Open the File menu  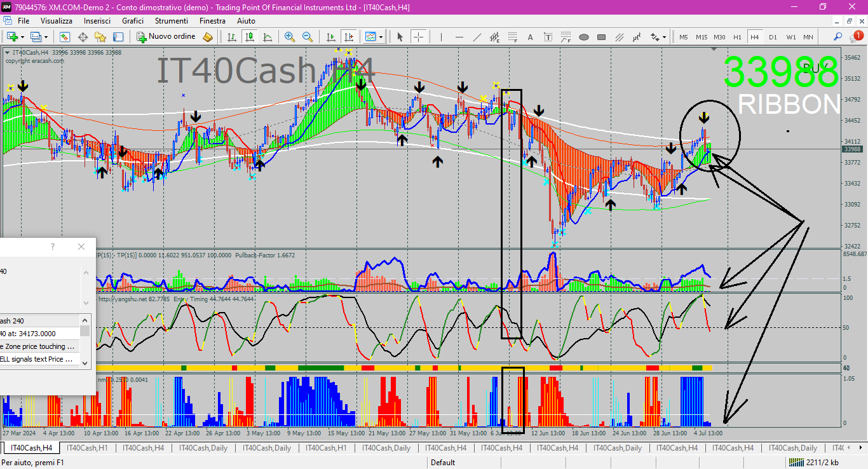tap(24, 21)
